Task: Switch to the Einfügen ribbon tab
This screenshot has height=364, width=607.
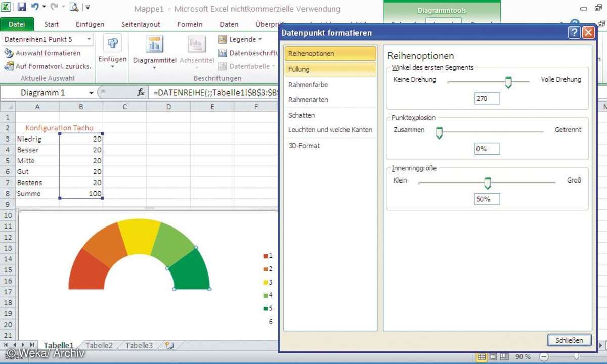Action: (90, 24)
